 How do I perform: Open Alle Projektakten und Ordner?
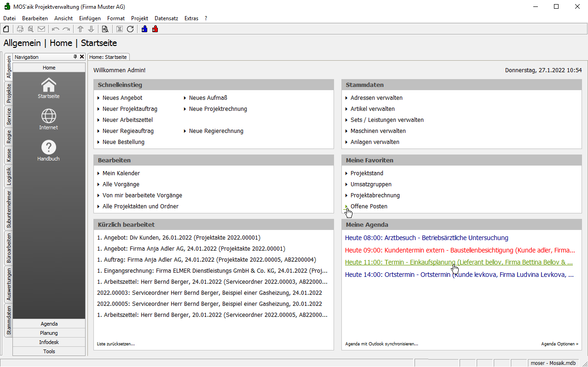coord(140,206)
